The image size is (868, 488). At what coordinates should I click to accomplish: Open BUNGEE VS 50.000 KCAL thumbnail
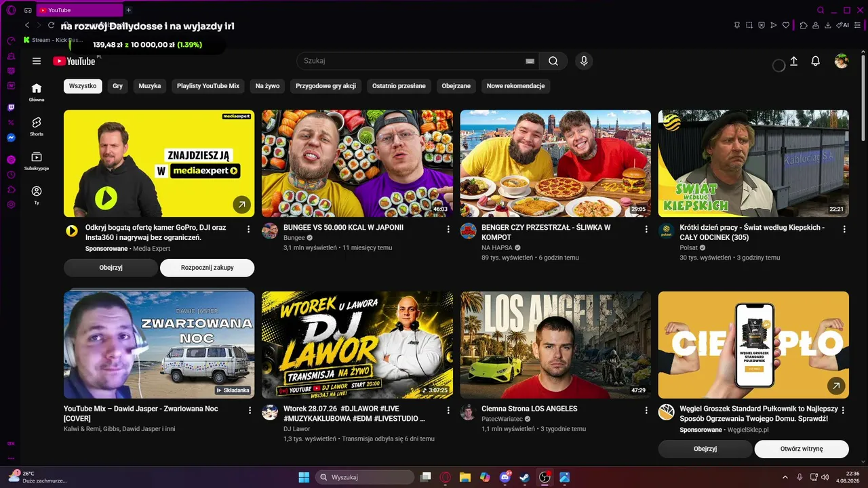click(357, 163)
